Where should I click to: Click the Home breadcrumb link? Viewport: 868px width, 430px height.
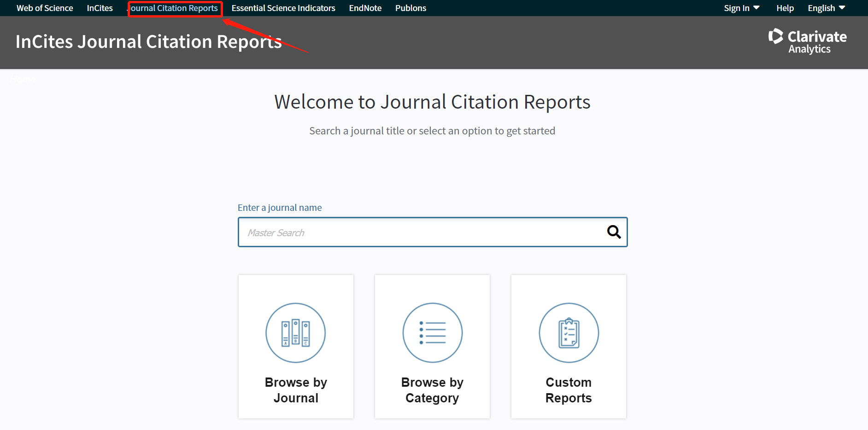click(23, 79)
